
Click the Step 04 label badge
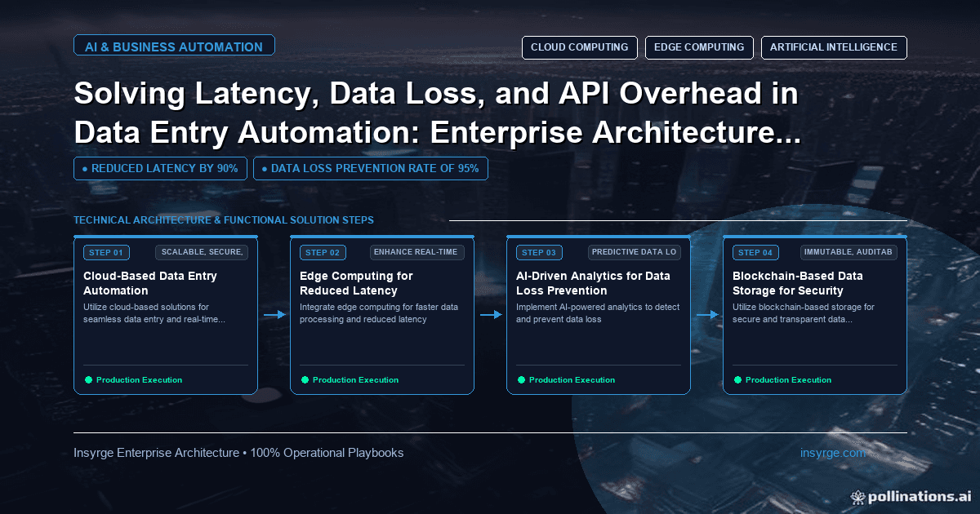coord(755,252)
